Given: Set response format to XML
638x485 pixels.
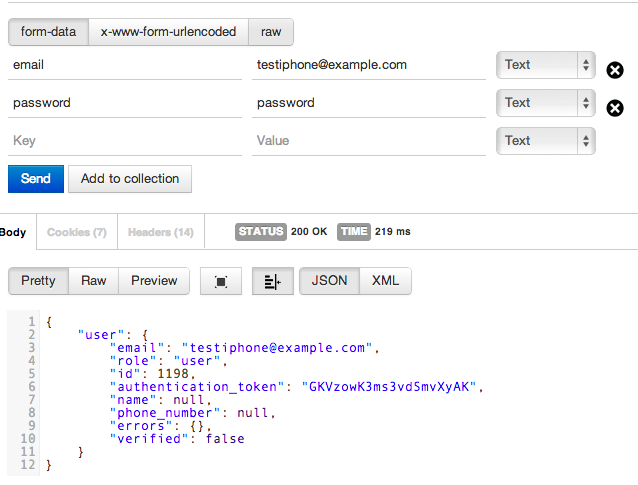Looking at the screenshot, I should click(385, 281).
